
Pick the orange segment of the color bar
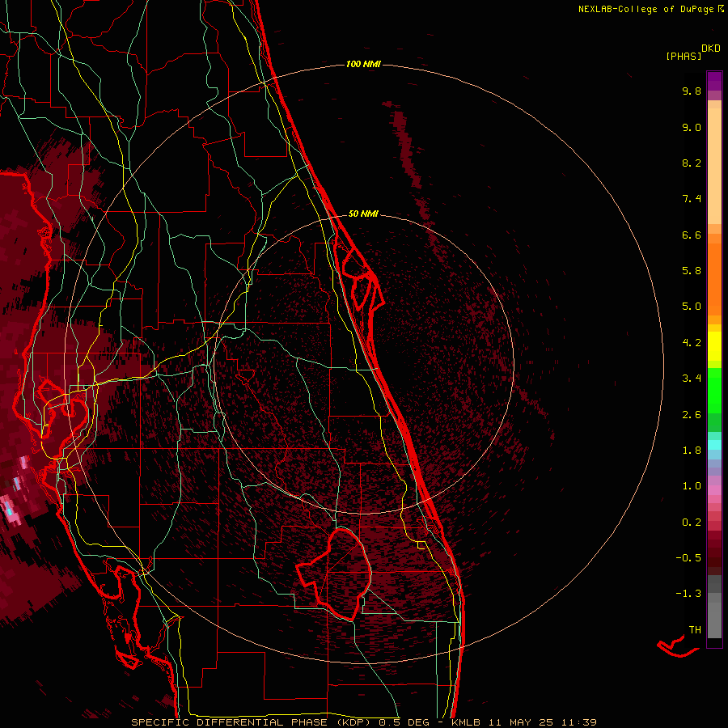[x=714, y=279]
